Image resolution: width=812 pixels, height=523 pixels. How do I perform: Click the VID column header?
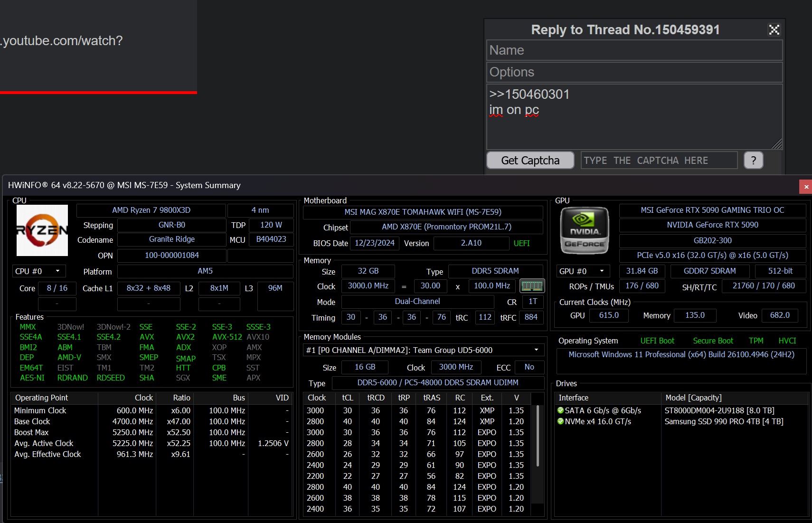point(269,398)
